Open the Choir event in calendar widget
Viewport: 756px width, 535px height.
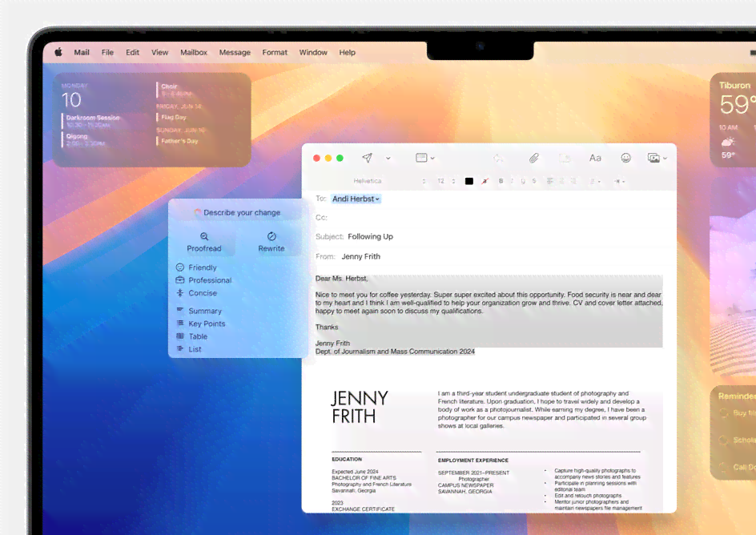pyautogui.click(x=175, y=90)
